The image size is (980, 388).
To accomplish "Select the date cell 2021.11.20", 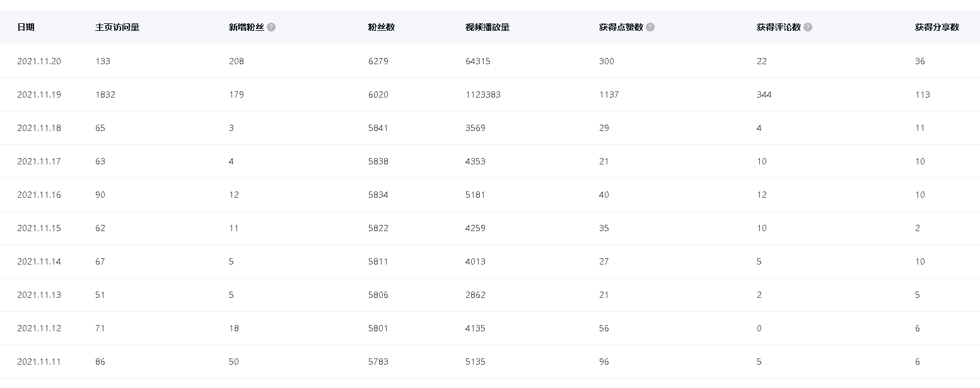I will pyautogui.click(x=39, y=61).
